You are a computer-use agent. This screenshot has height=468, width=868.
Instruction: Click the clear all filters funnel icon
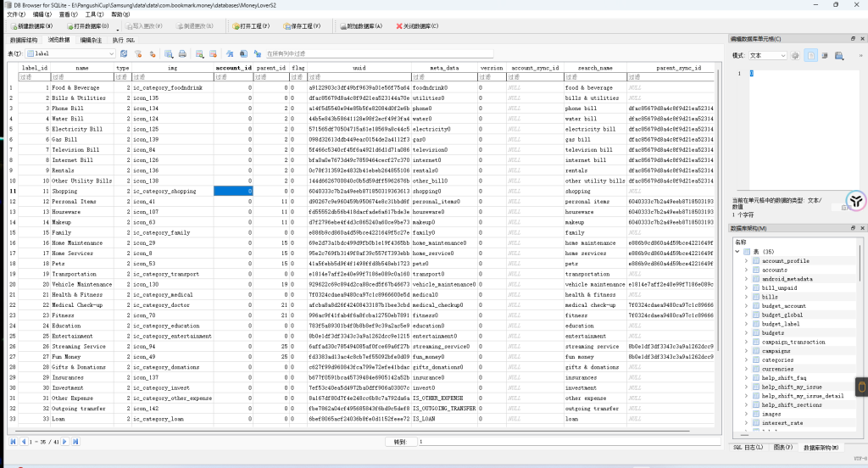click(x=138, y=53)
